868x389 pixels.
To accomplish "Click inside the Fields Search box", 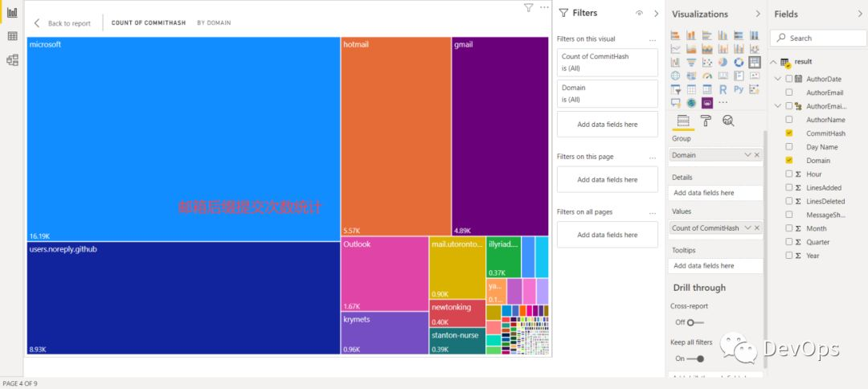I will tap(818, 39).
